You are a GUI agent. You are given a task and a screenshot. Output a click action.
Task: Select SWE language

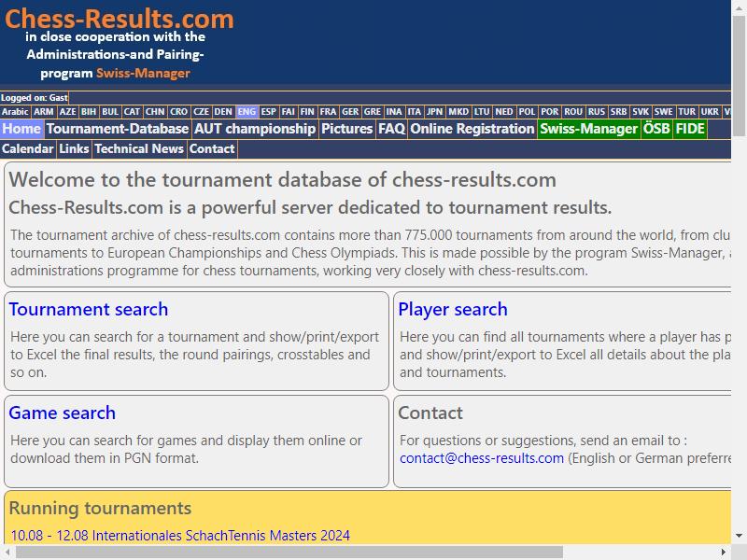[664, 111]
